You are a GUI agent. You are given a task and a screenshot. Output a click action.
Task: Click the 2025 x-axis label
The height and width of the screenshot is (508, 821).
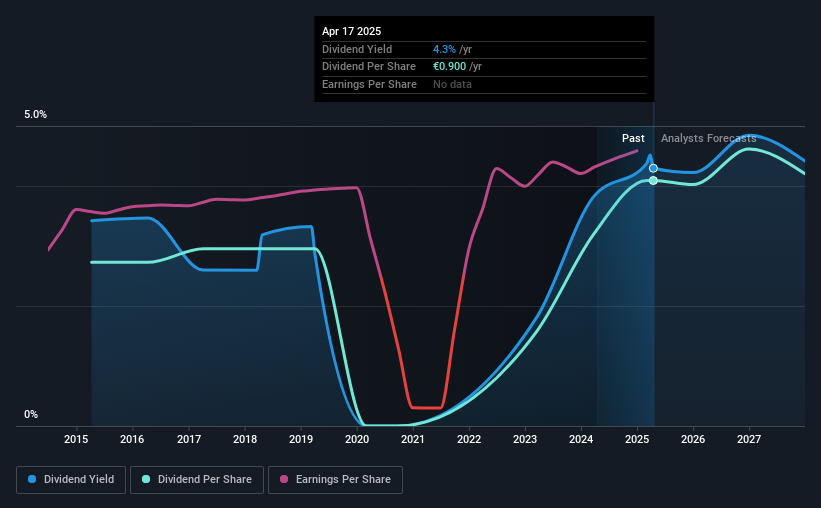pyautogui.click(x=637, y=439)
